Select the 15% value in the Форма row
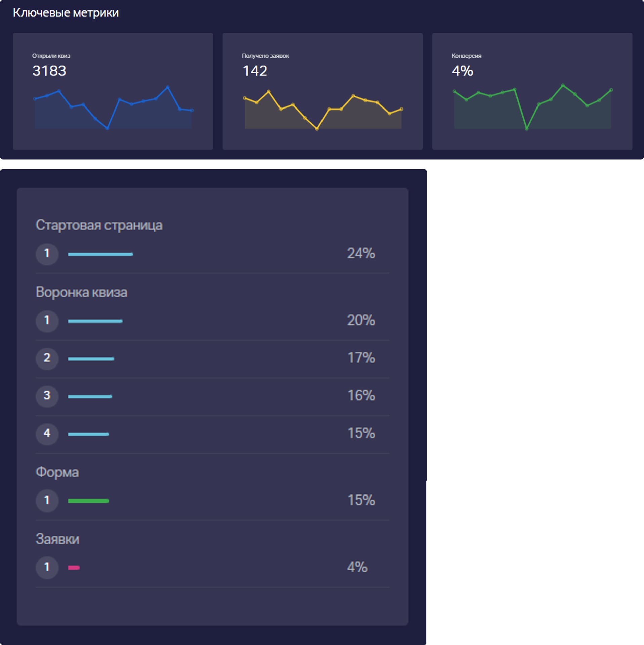 361,500
